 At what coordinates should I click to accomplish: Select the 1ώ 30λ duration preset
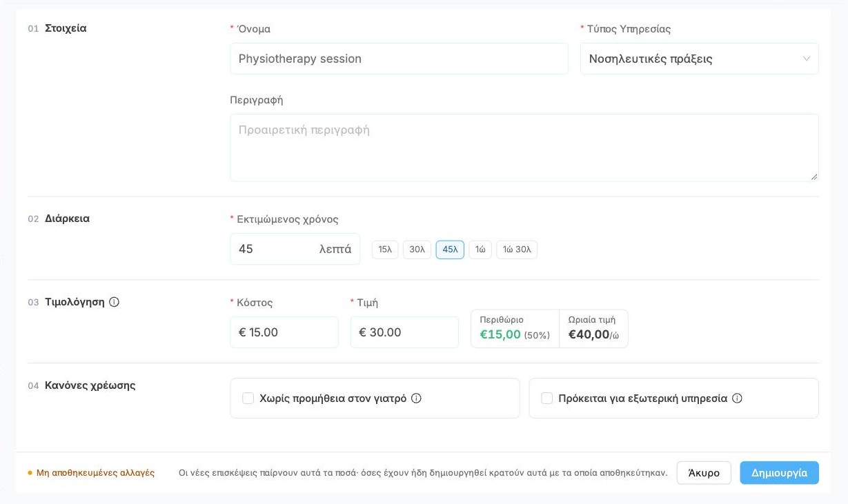(517, 250)
